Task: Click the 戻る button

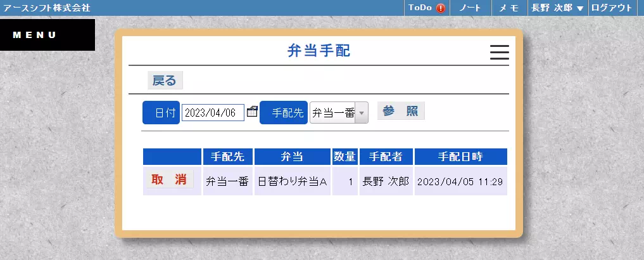Action: pos(165,81)
